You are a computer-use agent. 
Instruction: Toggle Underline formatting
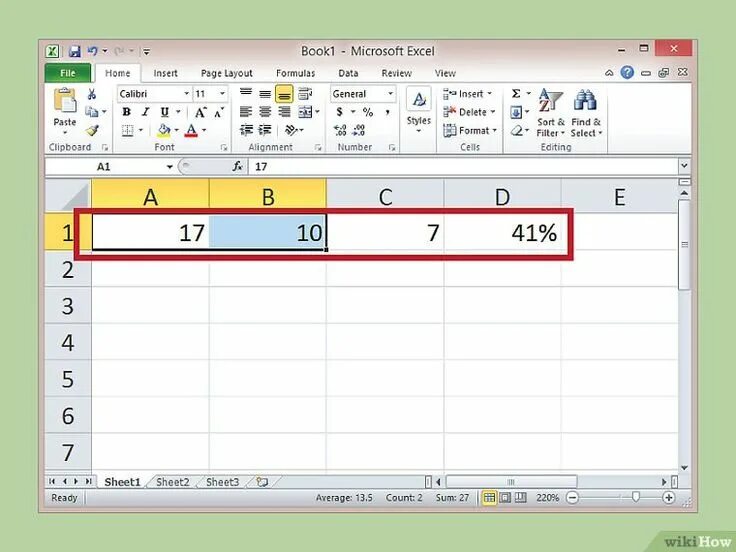pos(164,112)
